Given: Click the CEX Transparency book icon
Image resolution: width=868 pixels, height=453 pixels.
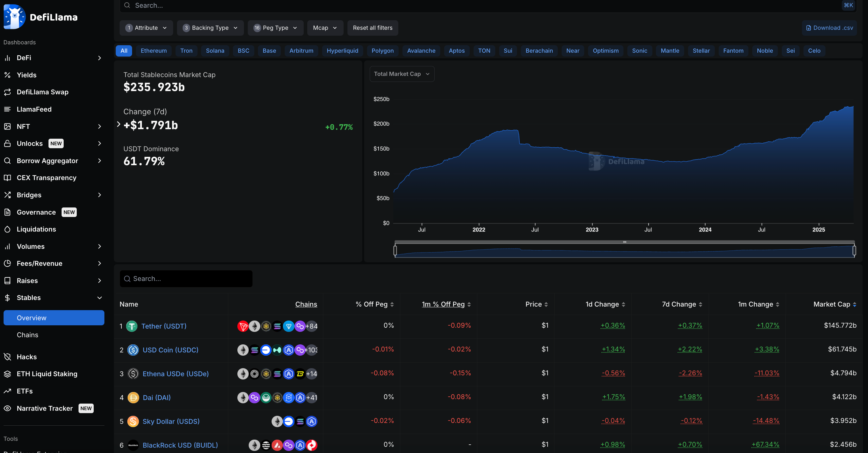Looking at the screenshot, I should click(x=7, y=178).
